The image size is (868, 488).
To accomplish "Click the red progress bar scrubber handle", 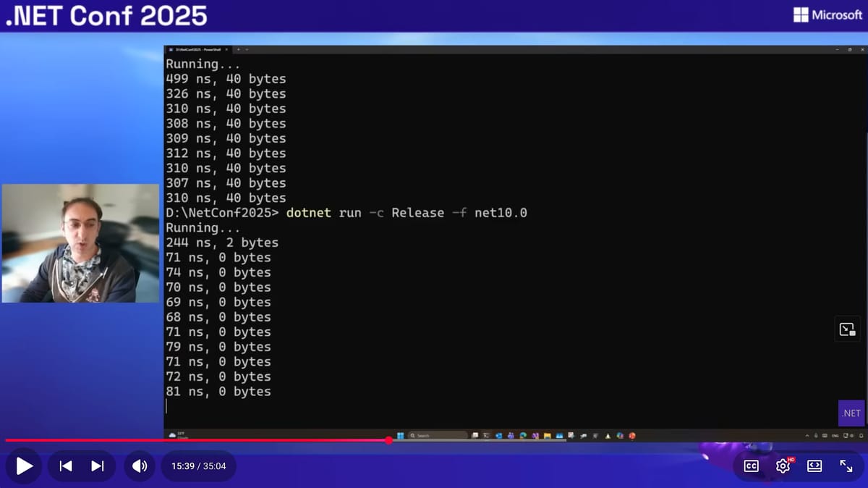I will [x=389, y=440].
